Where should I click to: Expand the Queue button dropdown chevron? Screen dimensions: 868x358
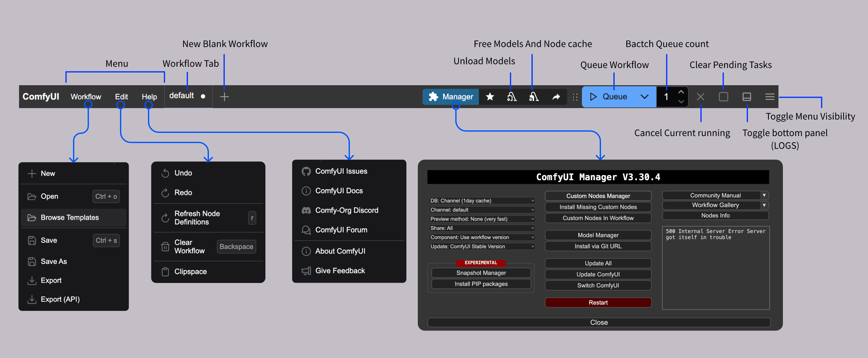tap(644, 97)
